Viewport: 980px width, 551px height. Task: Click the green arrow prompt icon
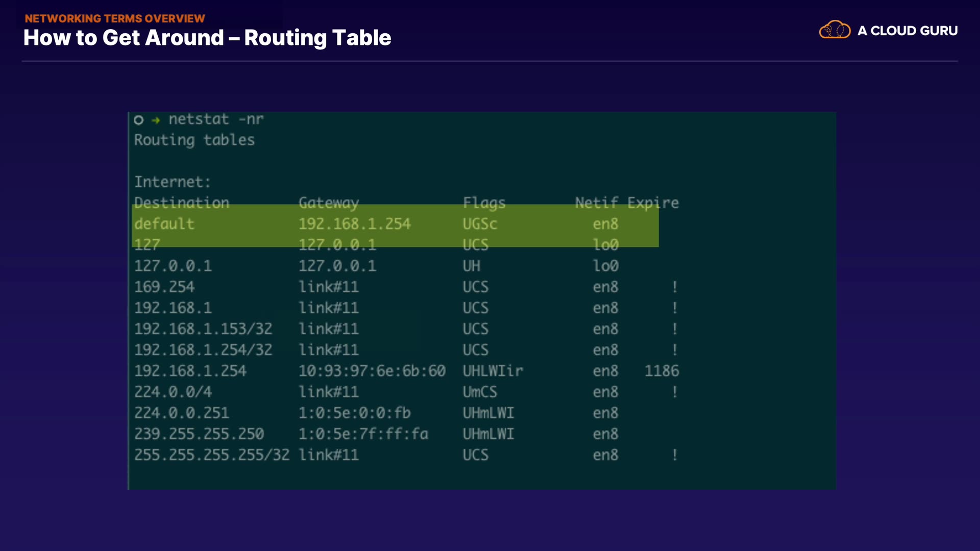pos(156,120)
